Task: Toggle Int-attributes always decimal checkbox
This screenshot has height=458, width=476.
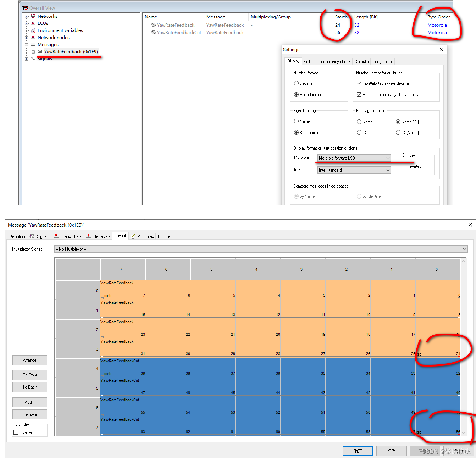Action: tap(359, 83)
